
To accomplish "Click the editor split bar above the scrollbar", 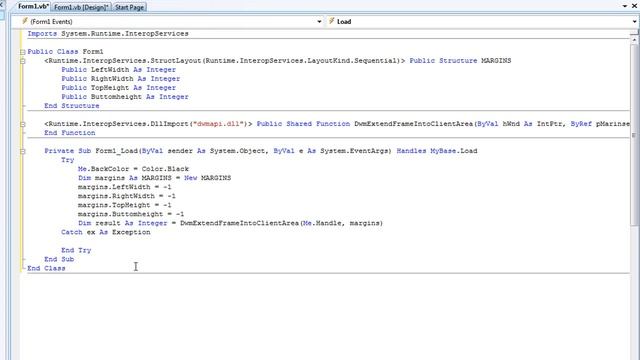I will tap(634, 32).
